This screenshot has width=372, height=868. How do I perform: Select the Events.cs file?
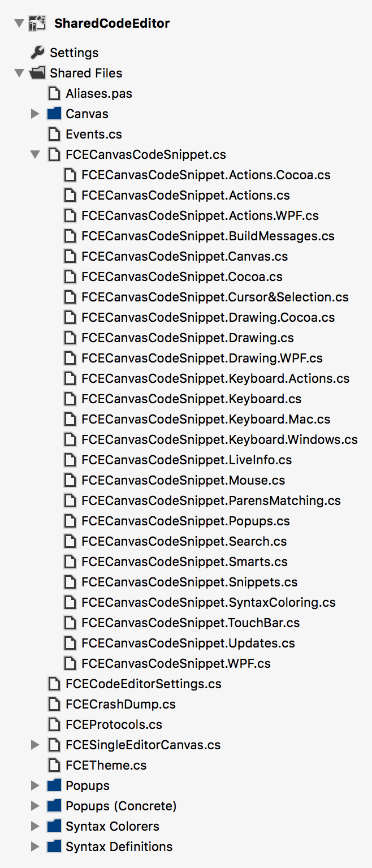(x=94, y=134)
